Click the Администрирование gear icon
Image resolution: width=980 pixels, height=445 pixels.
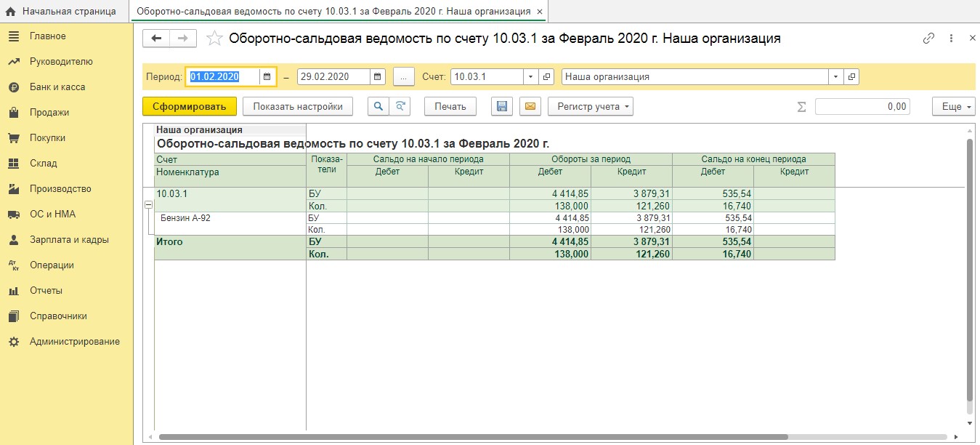(x=13, y=342)
